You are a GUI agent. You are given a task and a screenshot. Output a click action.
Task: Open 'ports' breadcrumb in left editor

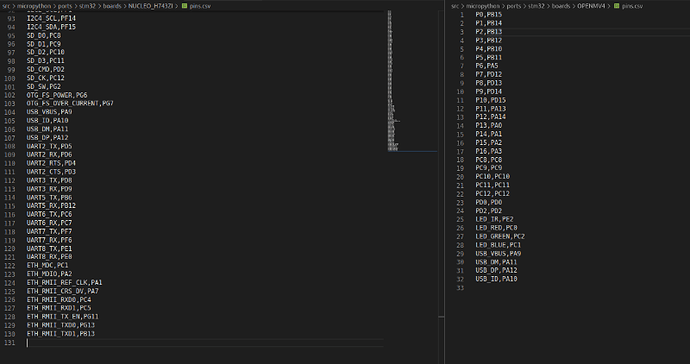pyautogui.click(x=64, y=6)
